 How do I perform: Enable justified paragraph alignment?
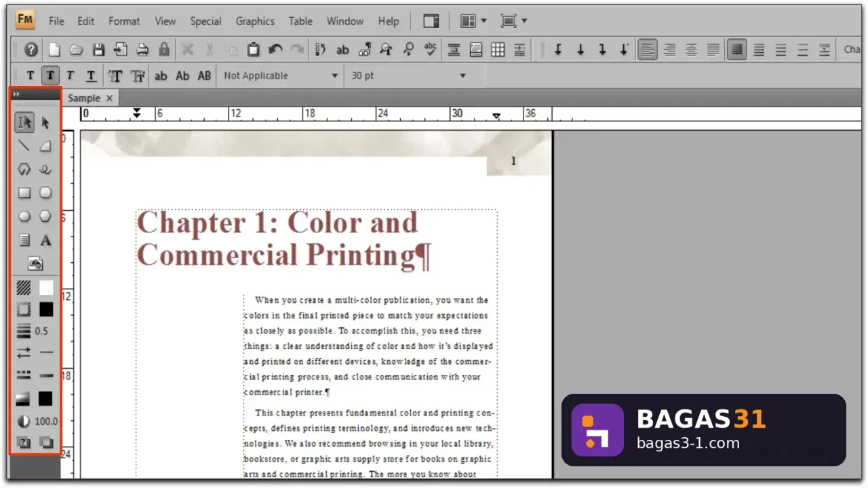click(x=713, y=49)
